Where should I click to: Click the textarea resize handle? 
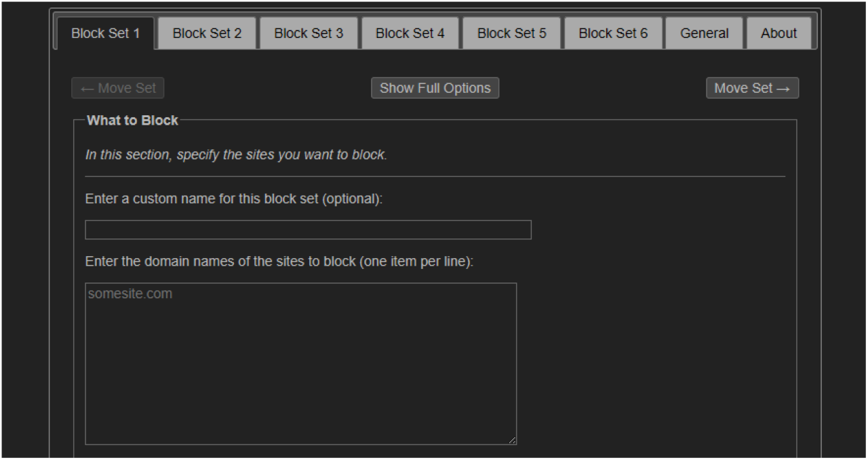pyautogui.click(x=512, y=440)
